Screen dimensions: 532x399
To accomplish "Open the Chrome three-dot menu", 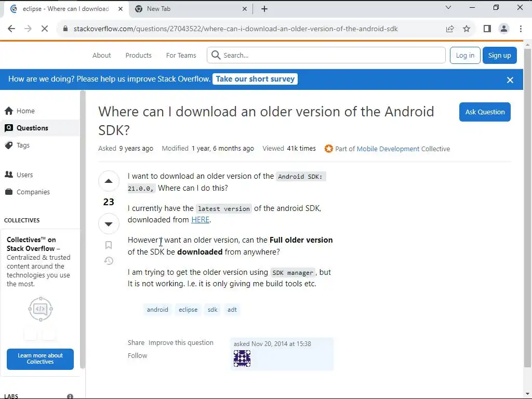I will tap(521, 29).
